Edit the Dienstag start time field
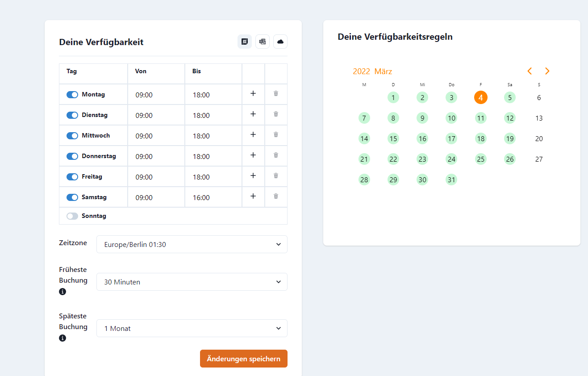The width and height of the screenshot is (588, 376). point(156,115)
